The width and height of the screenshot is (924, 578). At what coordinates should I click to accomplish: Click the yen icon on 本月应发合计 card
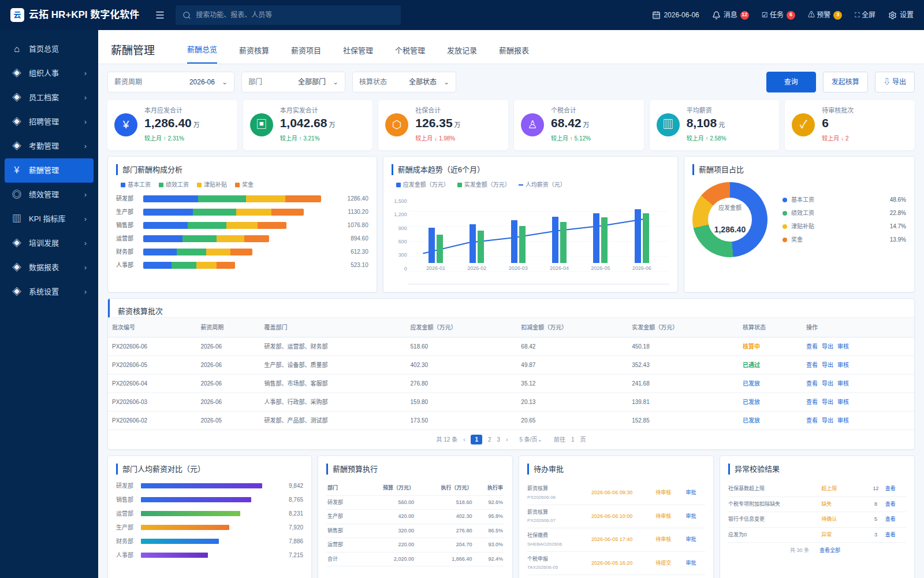click(126, 125)
